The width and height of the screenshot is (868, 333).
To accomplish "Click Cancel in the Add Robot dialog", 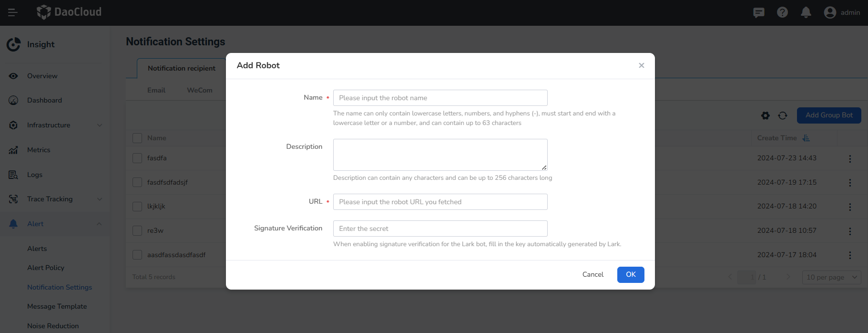I will [x=592, y=274].
